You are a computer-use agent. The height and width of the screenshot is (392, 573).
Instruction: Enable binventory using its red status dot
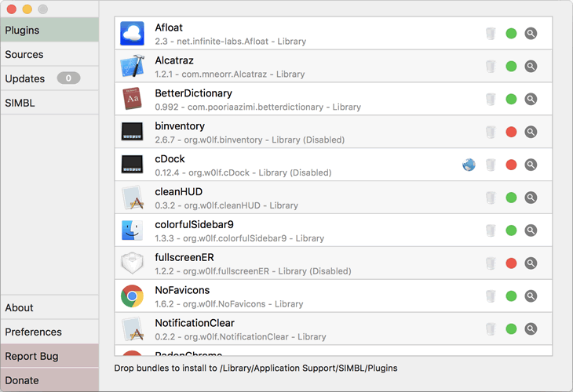(x=511, y=132)
